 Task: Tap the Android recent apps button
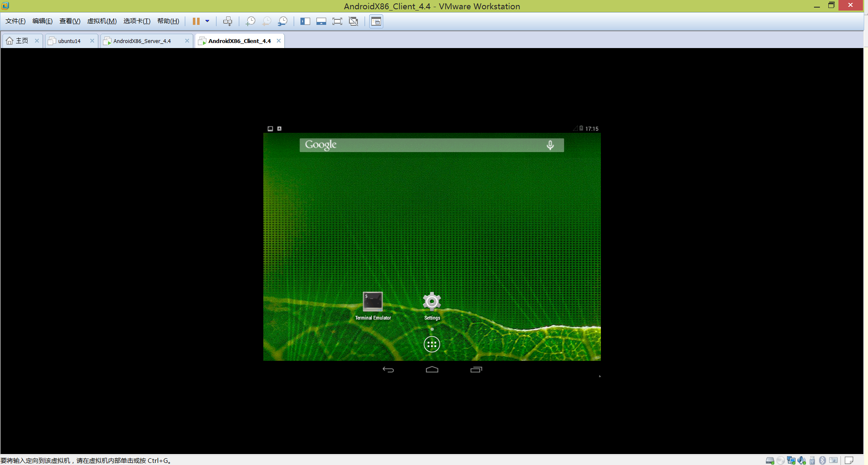476,370
